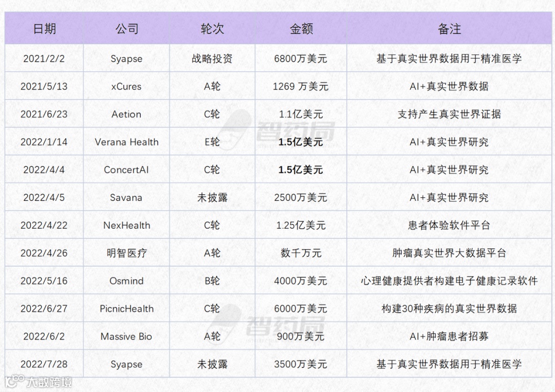Select the date cell 2022/1/14
555x392 pixels.
(x=44, y=142)
